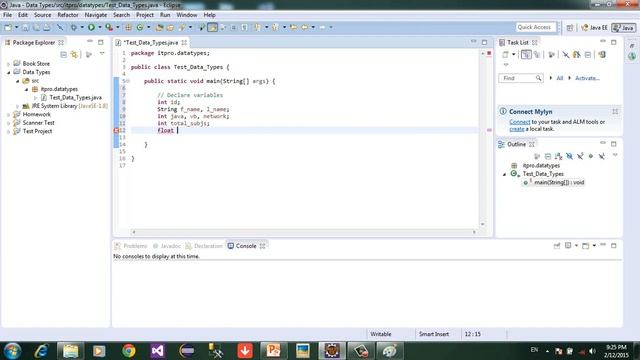Toggle Scheduled mode in Task List toolbar
The height and width of the screenshot is (360, 640).
(x=537, y=55)
